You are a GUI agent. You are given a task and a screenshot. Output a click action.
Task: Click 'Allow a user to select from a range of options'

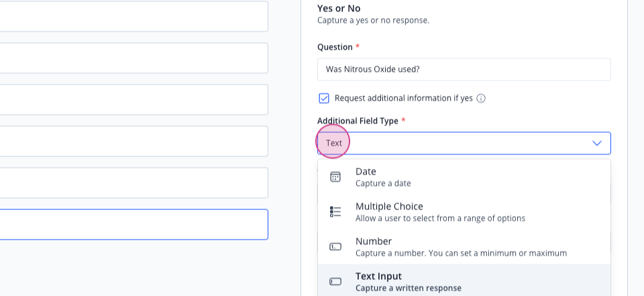440,218
